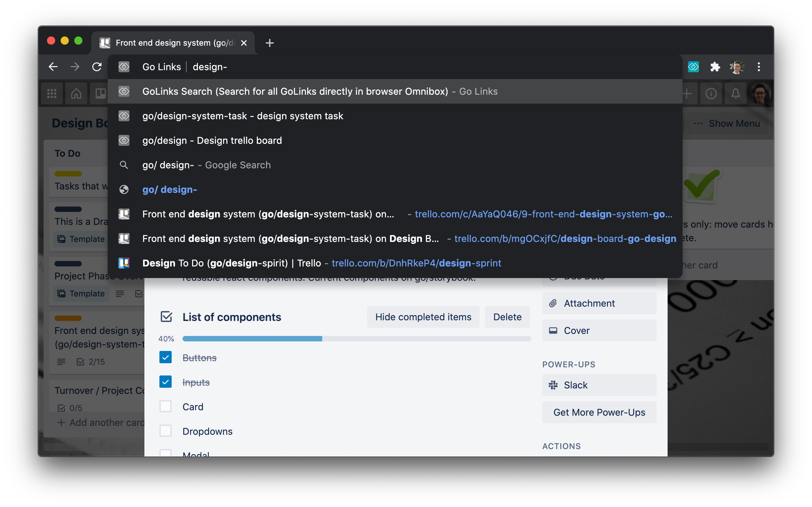812x507 pixels.
Task: Click the checklist progress bar at 40%
Action: (357, 339)
